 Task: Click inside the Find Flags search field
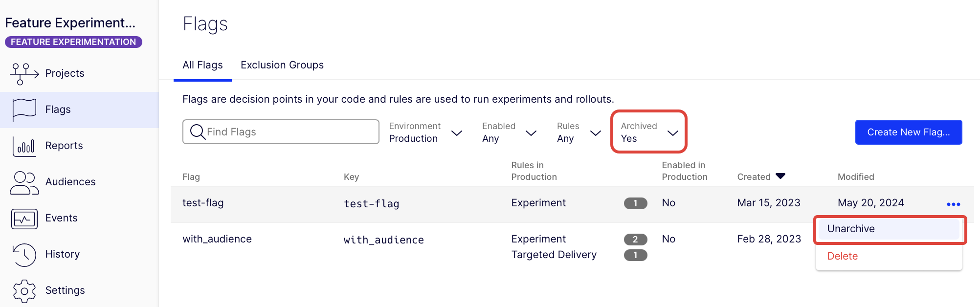coord(289,132)
